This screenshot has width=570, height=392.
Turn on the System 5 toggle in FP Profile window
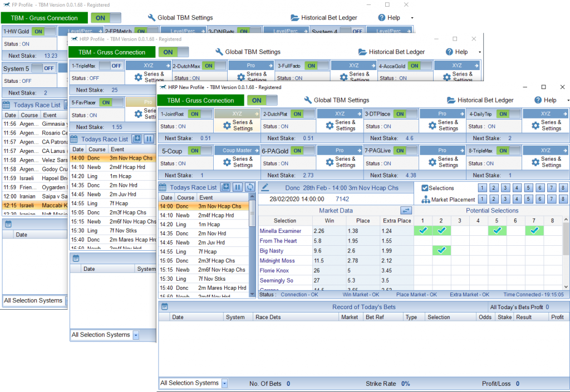[x=43, y=68]
